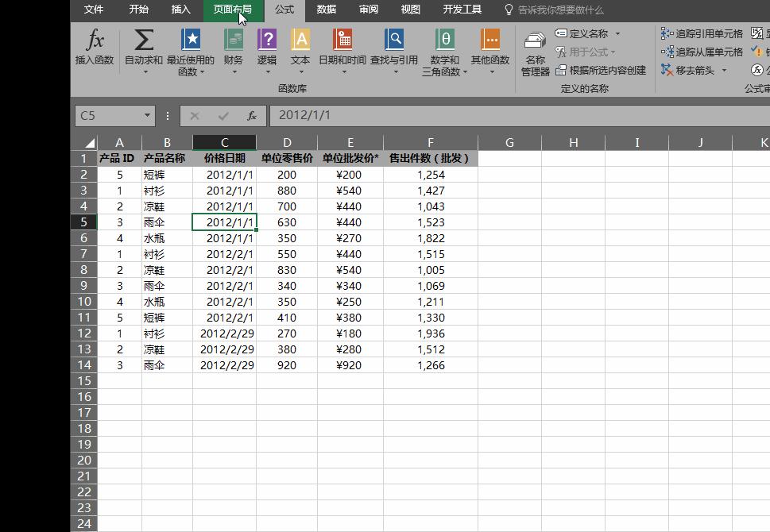Click the formula bar cancel X icon

tap(195, 116)
